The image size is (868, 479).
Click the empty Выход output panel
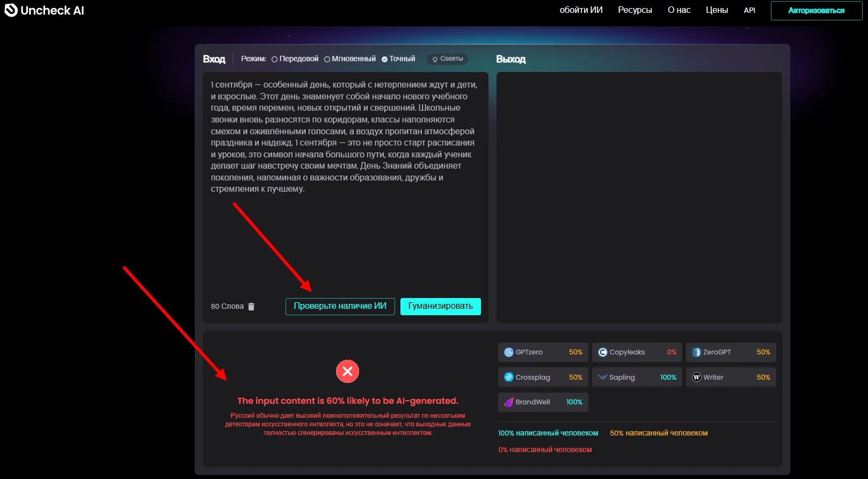click(639, 197)
